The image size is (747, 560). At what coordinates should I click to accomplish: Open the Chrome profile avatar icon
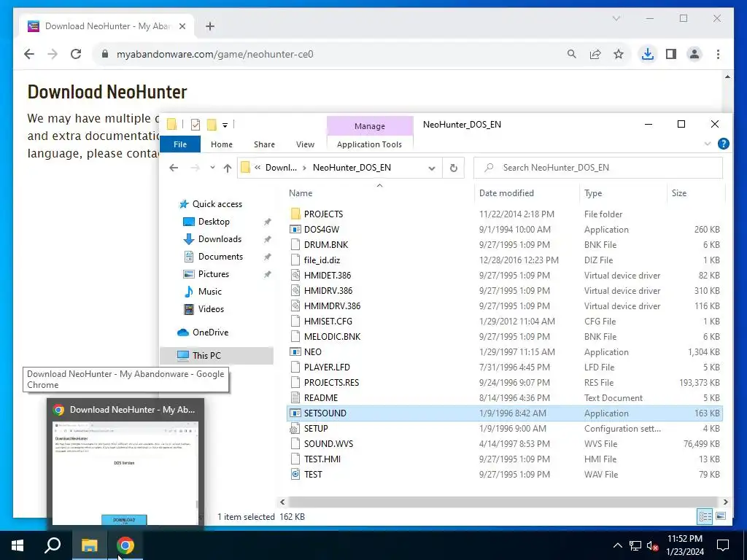tap(694, 54)
